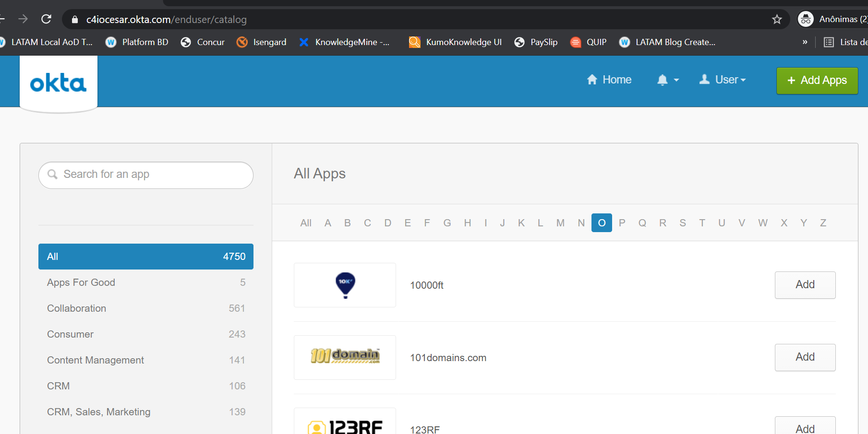Filter apps by letter X

pyautogui.click(x=784, y=223)
